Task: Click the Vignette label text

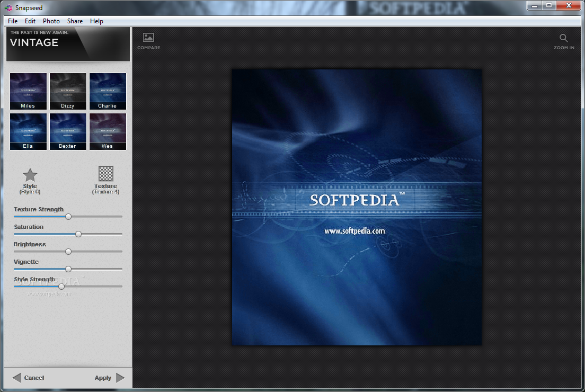Action: 26,262
